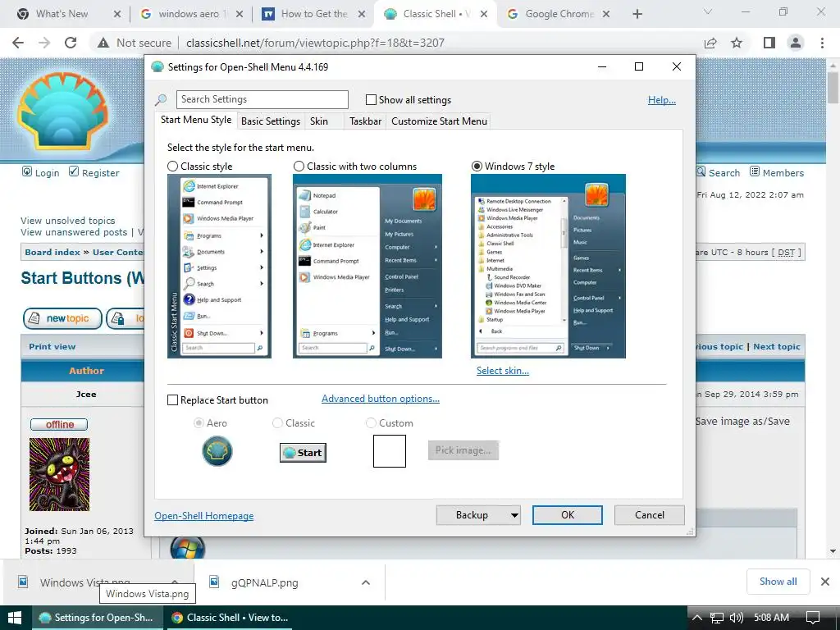The width and height of the screenshot is (840, 630).
Task: Enable Show all settings checkbox
Action: click(x=371, y=99)
